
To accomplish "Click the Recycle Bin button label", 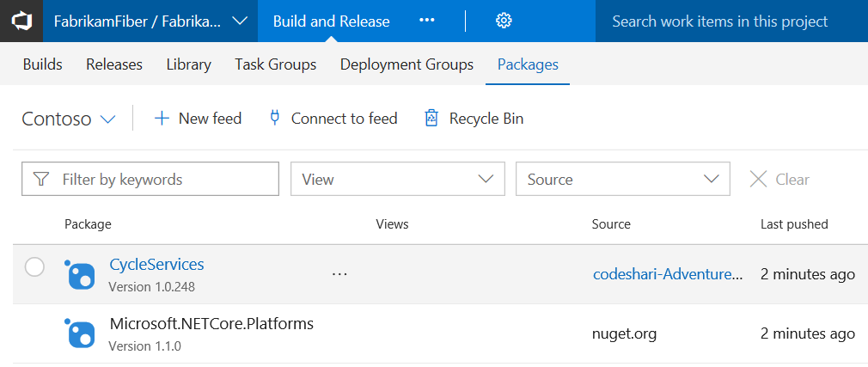I will 486,119.
